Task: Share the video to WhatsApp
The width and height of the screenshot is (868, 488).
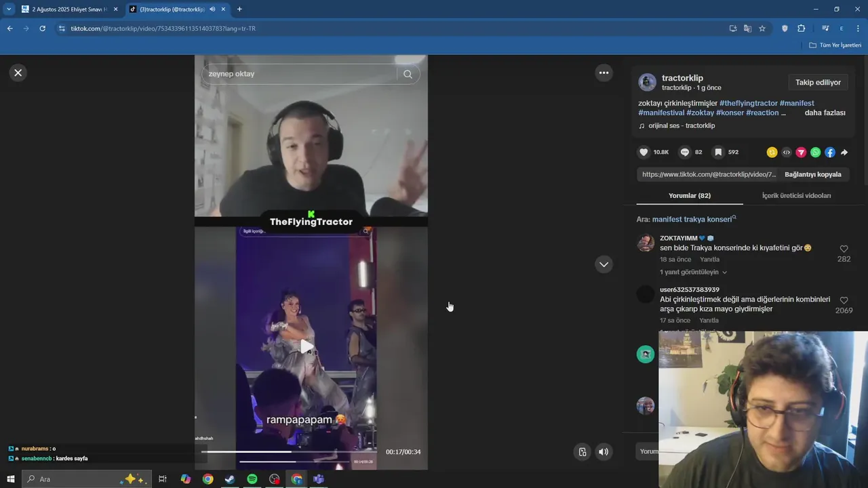Action: tap(815, 152)
